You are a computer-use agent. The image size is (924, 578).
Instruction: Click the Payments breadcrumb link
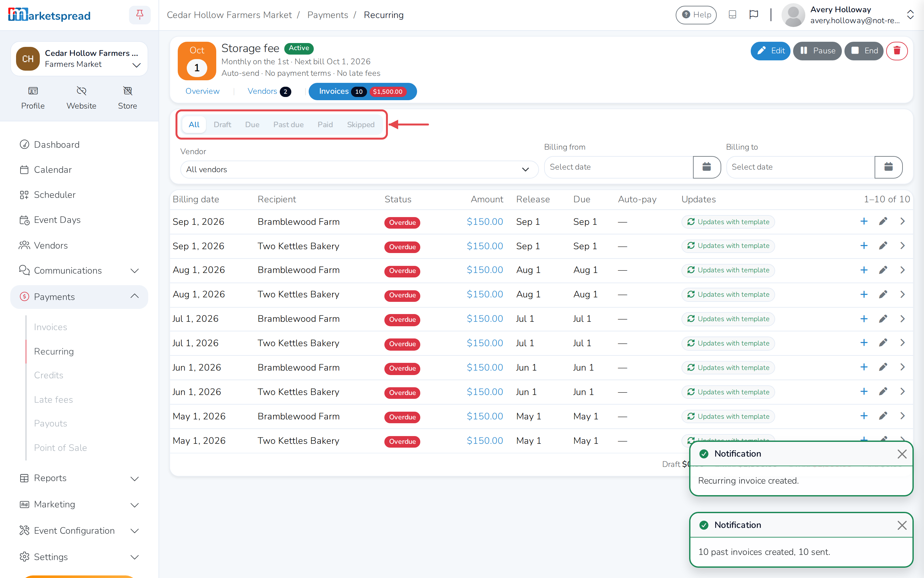tap(328, 15)
